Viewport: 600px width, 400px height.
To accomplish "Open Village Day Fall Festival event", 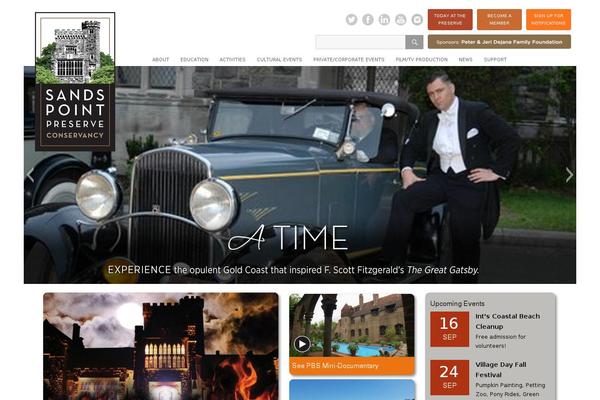I will pyautogui.click(x=501, y=370).
